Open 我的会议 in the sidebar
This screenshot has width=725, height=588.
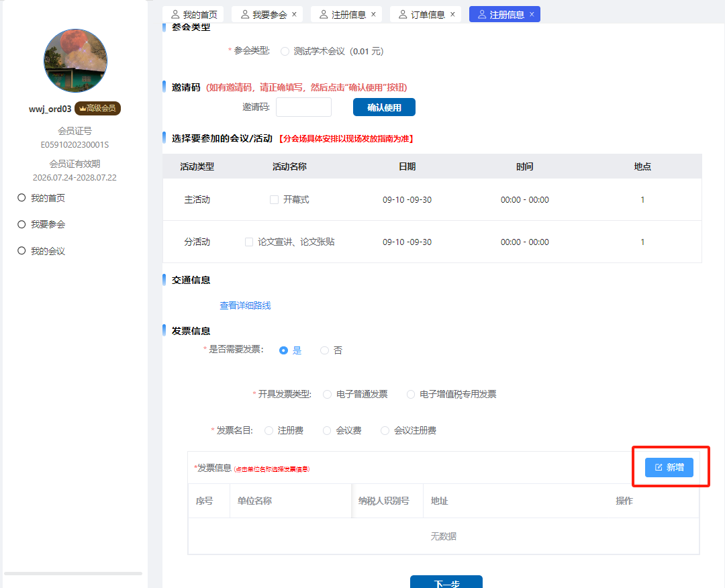coord(47,251)
